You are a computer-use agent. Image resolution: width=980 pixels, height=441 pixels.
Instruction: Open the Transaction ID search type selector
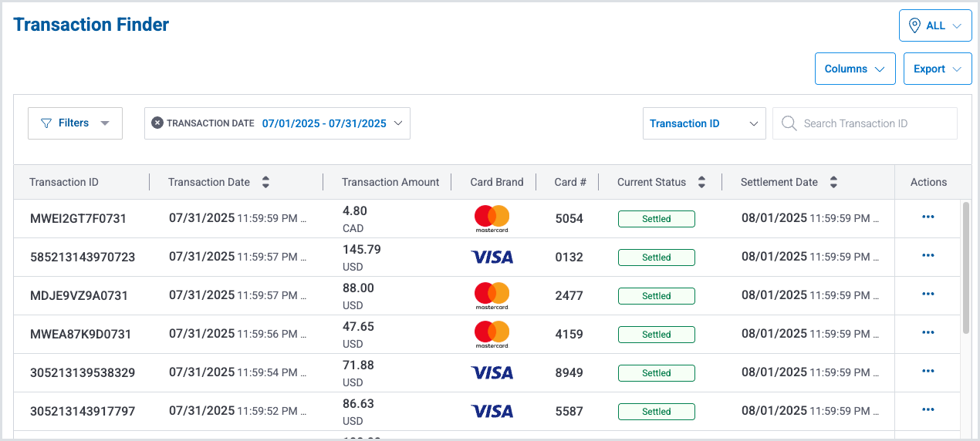click(x=704, y=123)
